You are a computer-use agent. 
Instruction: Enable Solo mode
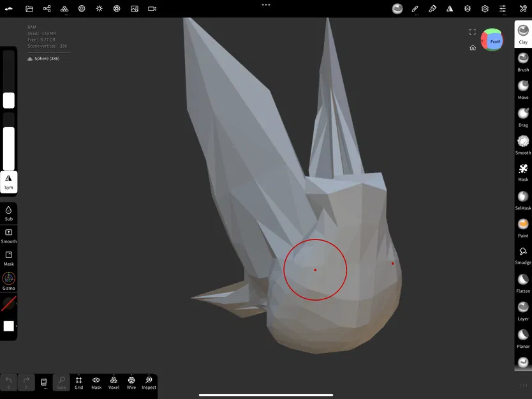tap(61, 383)
